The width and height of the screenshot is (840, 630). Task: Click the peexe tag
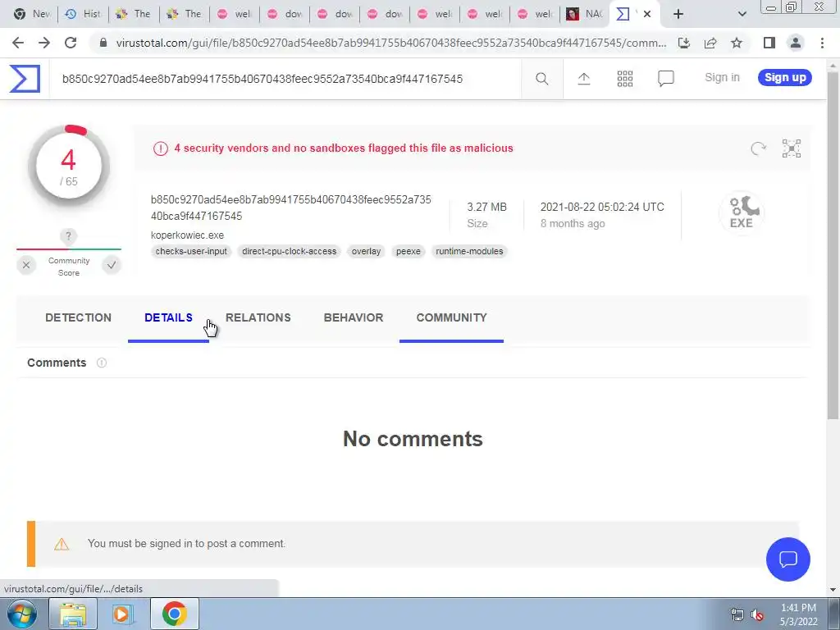[409, 251]
